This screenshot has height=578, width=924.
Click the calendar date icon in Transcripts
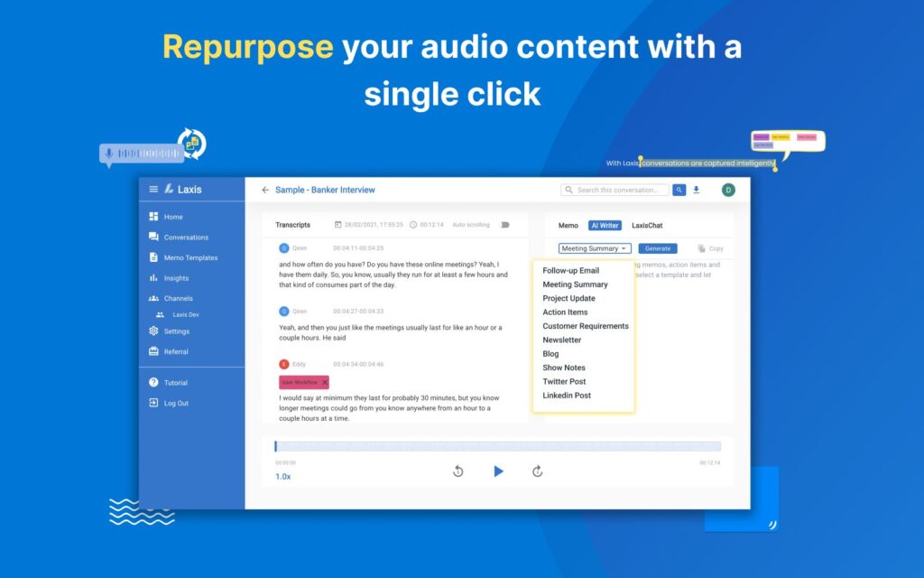tap(337, 225)
